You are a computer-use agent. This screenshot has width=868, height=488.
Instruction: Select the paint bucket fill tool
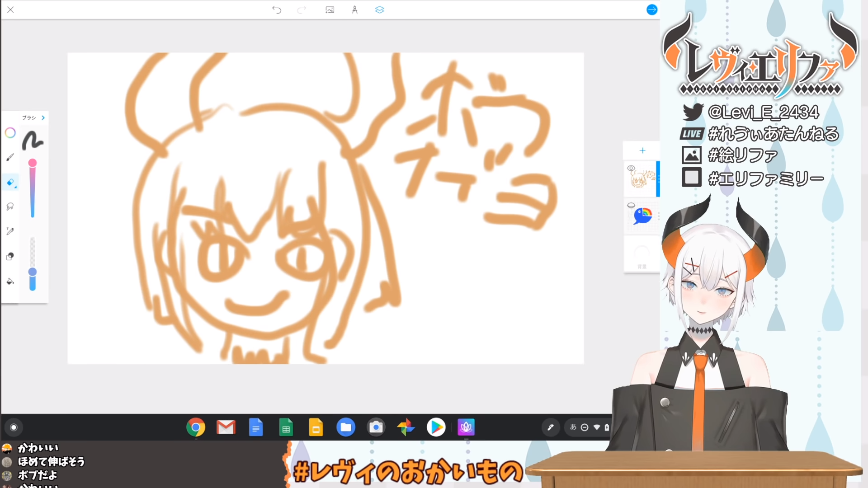(x=10, y=282)
